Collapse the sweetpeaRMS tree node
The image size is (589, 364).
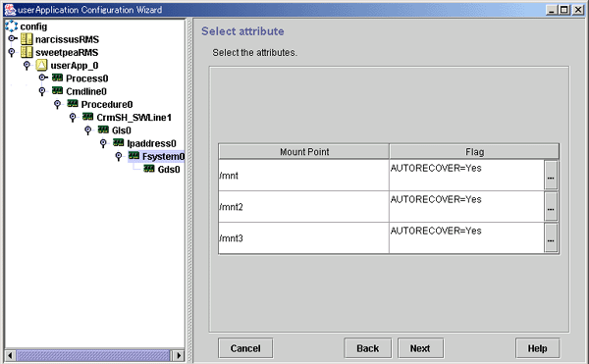click(12, 52)
